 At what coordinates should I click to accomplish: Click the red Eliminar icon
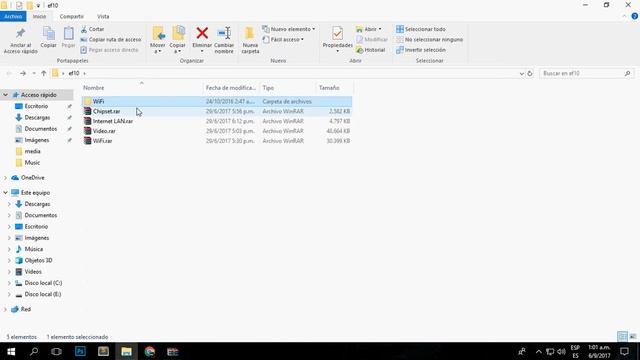coord(202,33)
